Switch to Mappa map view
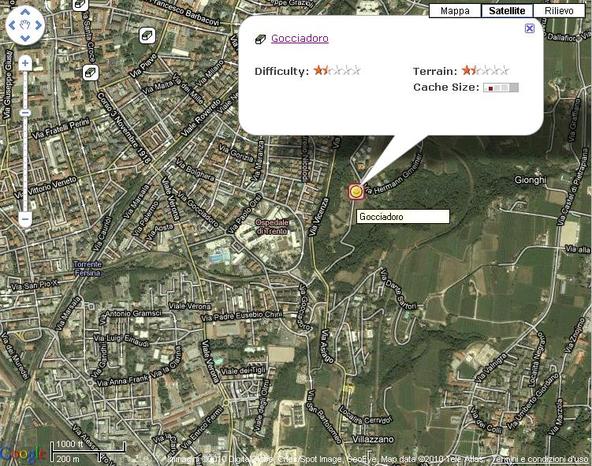 point(455,11)
